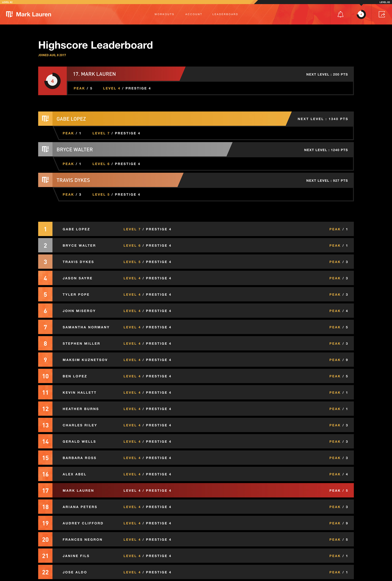Select the Alex Abel row
Screen dimensions: 392x581
pyautogui.click(x=196, y=474)
